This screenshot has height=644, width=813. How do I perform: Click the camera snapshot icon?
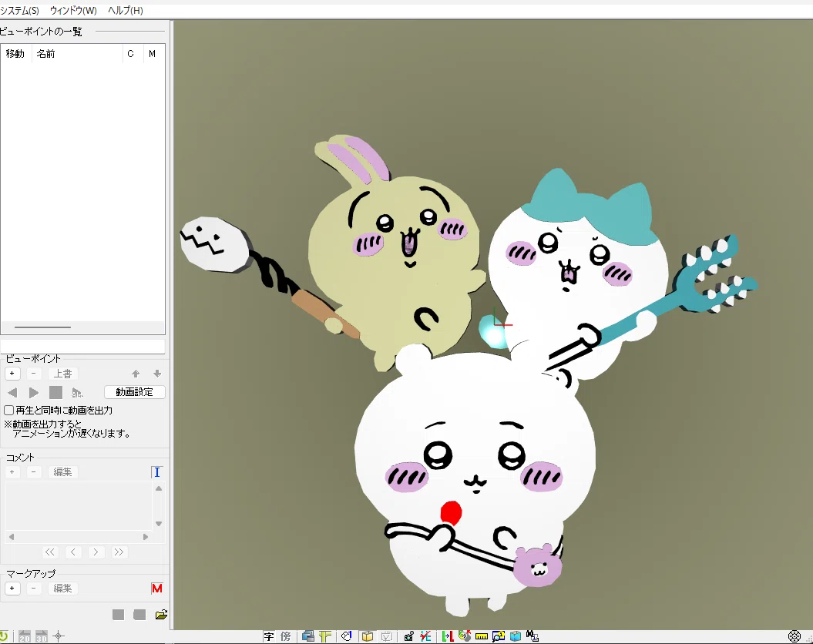(408, 636)
